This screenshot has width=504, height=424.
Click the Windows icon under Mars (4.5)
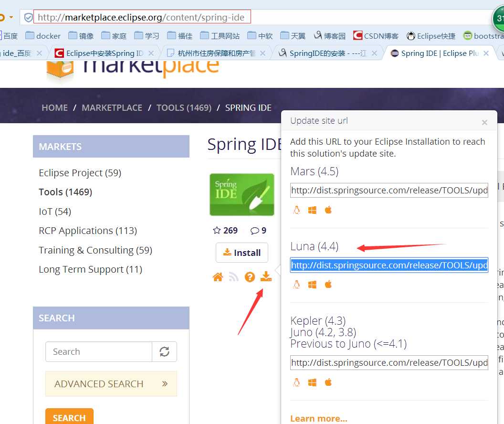pos(312,210)
